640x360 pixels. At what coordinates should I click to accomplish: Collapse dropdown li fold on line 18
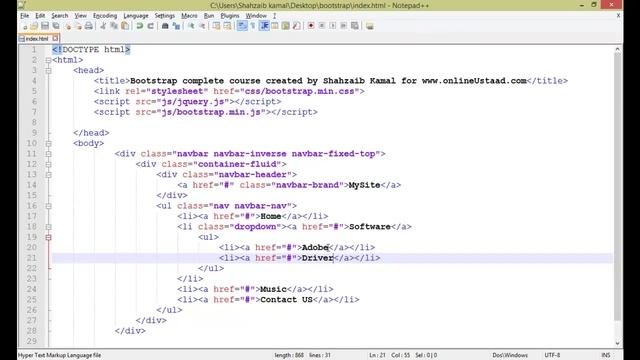49,227
